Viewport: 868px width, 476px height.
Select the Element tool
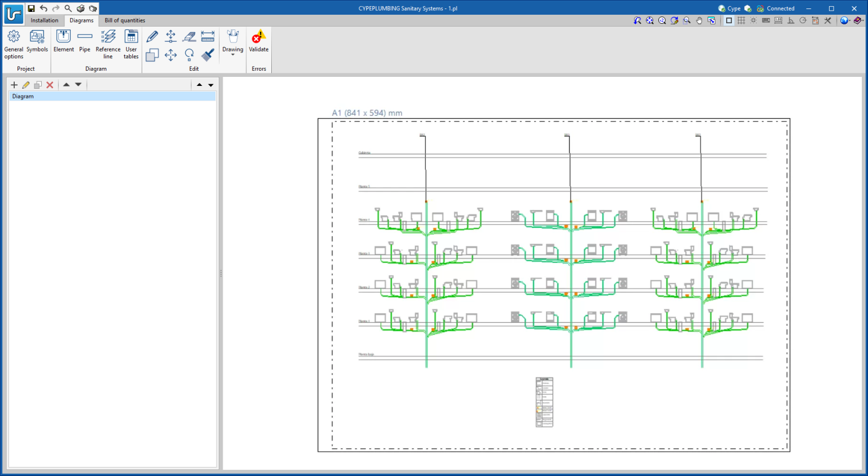tap(63, 42)
